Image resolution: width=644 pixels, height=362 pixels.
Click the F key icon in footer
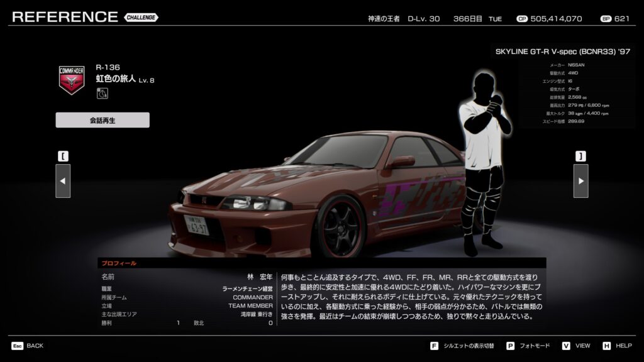click(434, 346)
